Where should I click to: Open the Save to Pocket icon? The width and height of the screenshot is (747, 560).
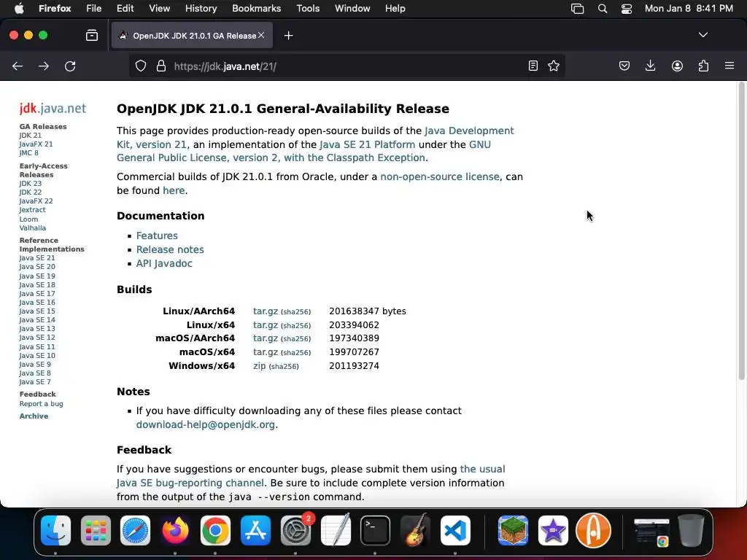tap(624, 66)
